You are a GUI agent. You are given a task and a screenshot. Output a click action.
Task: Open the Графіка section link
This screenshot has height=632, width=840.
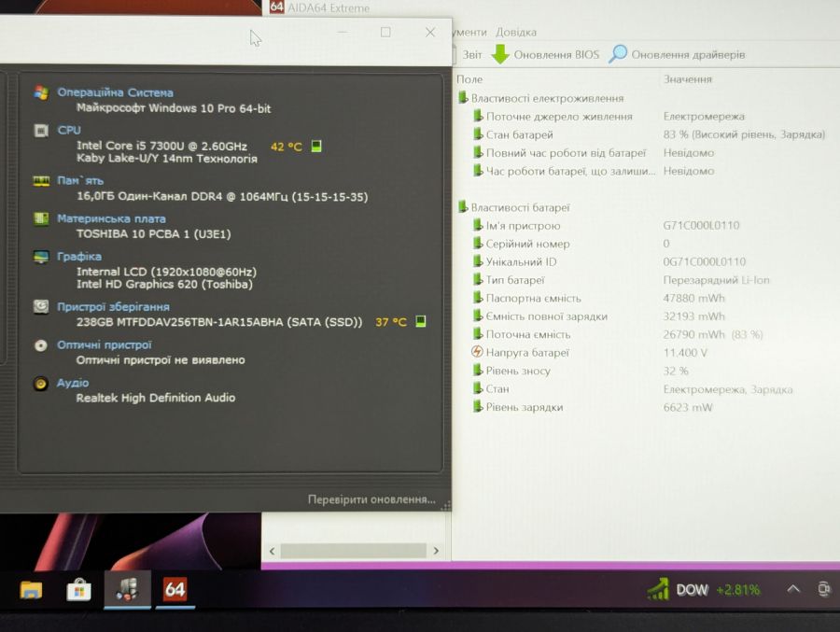(x=79, y=256)
